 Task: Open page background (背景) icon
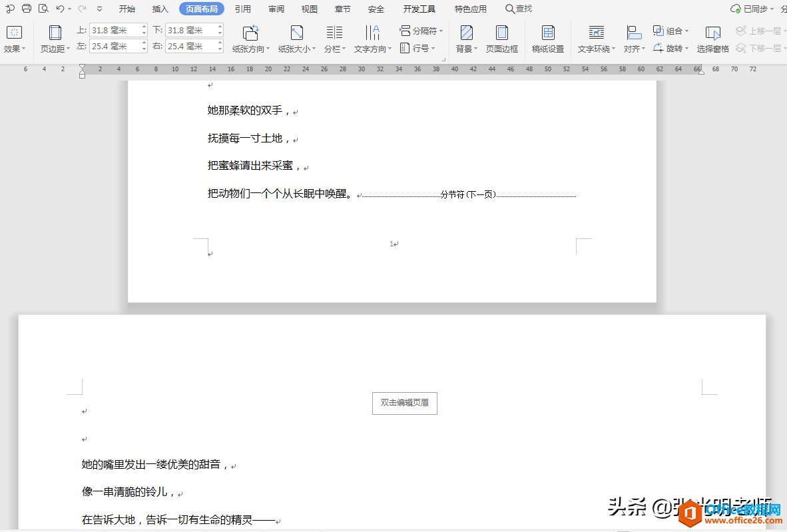[x=466, y=33]
